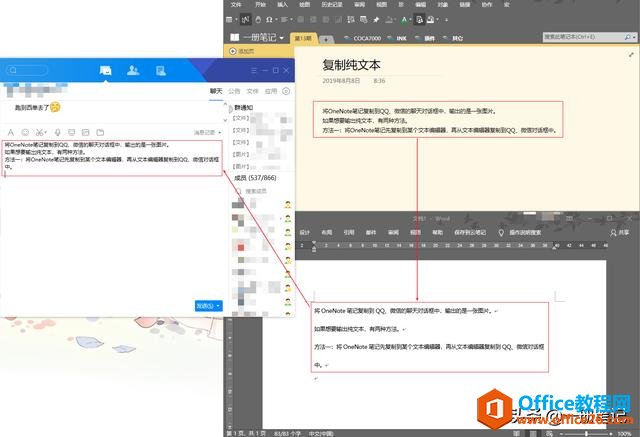Image resolution: width=640 pixels, height=437 pixels.
Task: Click the 100% zoom level in Word
Action: click(624, 434)
